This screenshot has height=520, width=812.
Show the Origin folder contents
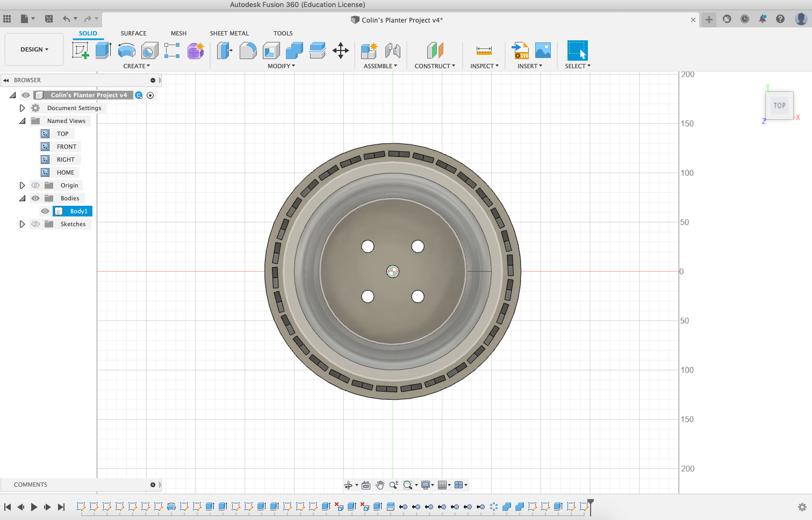pyautogui.click(x=22, y=185)
